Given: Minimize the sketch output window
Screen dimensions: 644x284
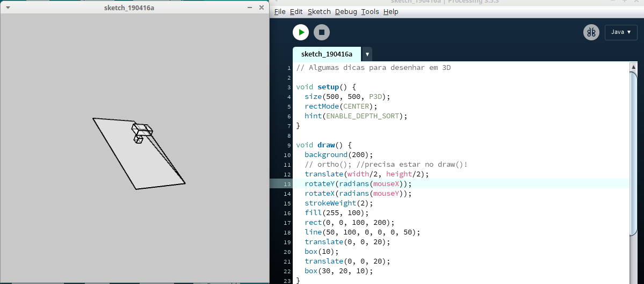Looking at the screenshot, I should tap(250, 8).
